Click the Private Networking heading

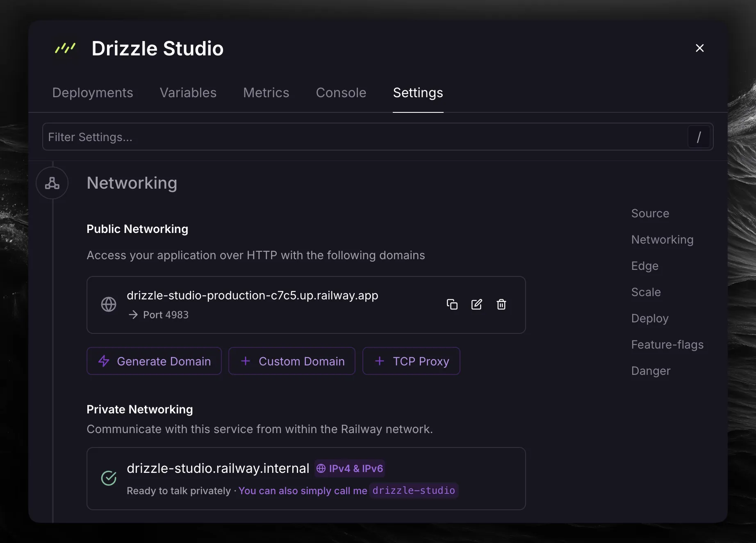point(140,409)
